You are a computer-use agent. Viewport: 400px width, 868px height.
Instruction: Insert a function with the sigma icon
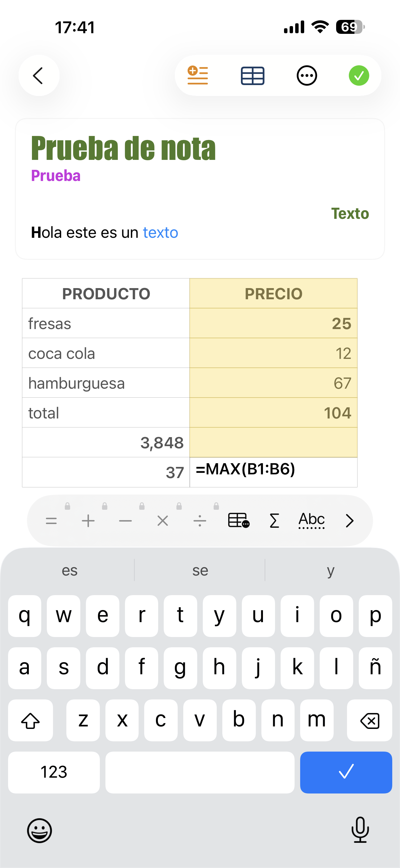click(274, 521)
